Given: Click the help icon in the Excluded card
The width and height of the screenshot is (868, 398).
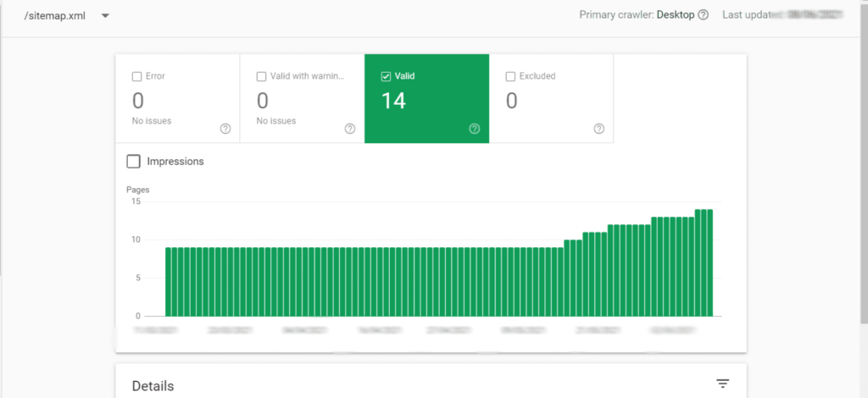Looking at the screenshot, I should click(599, 129).
